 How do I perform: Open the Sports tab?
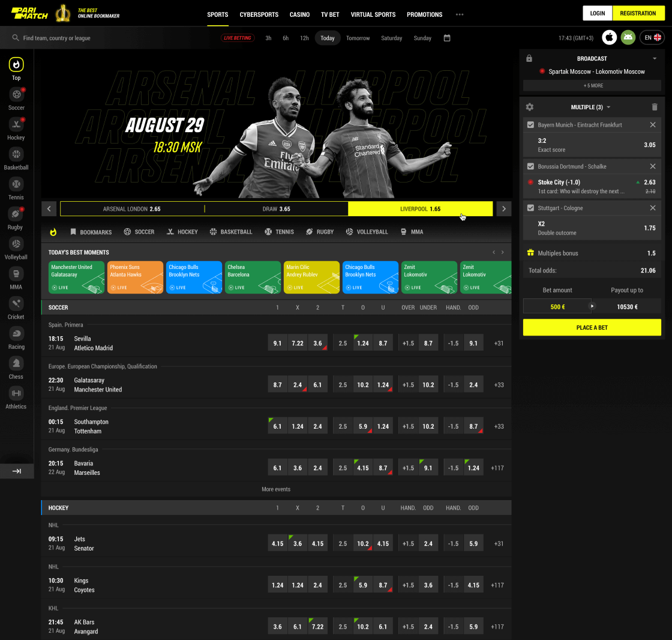point(218,14)
